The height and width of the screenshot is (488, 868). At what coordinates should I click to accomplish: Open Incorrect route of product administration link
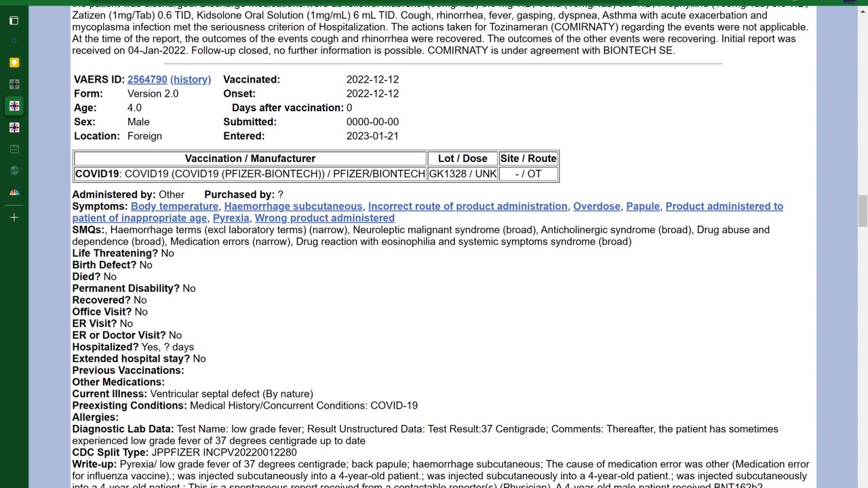(468, 206)
